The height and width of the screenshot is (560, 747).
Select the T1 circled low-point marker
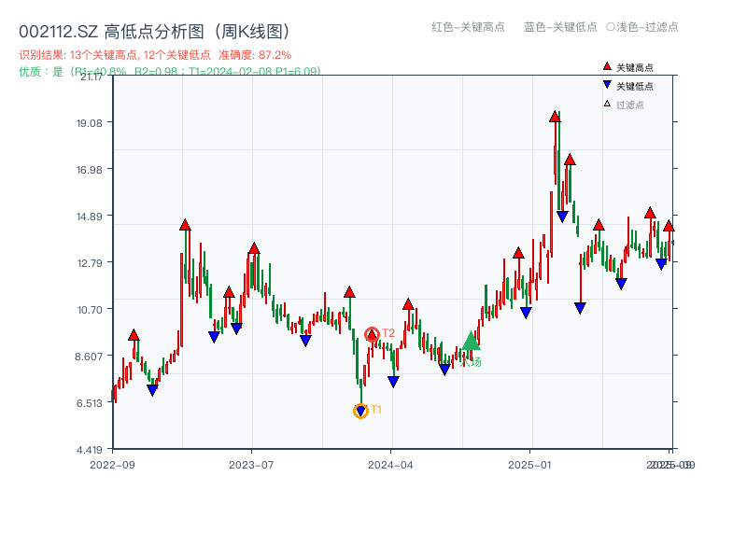pyautogui.click(x=360, y=409)
